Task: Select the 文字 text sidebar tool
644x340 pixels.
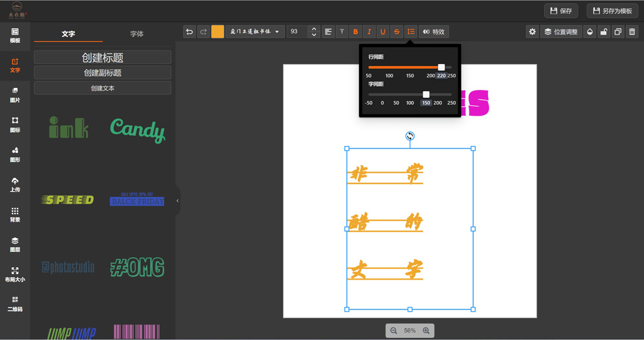Action: click(x=15, y=65)
